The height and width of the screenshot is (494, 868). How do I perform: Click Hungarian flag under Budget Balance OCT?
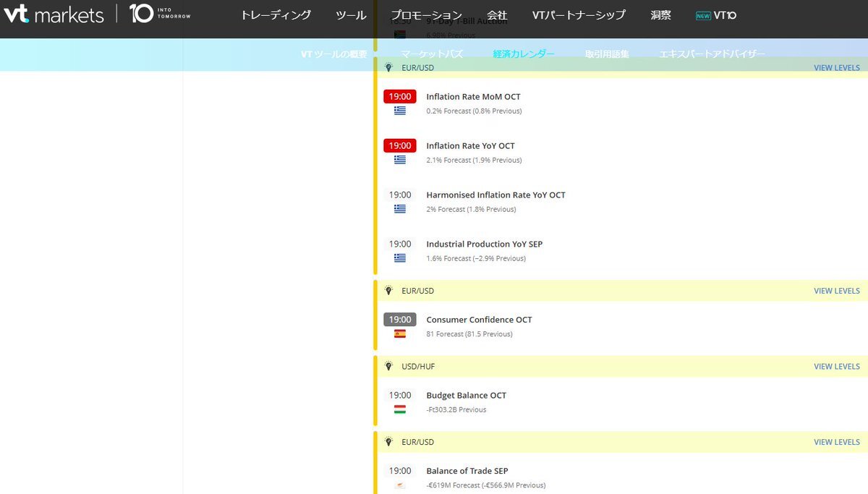coord(400,409)
